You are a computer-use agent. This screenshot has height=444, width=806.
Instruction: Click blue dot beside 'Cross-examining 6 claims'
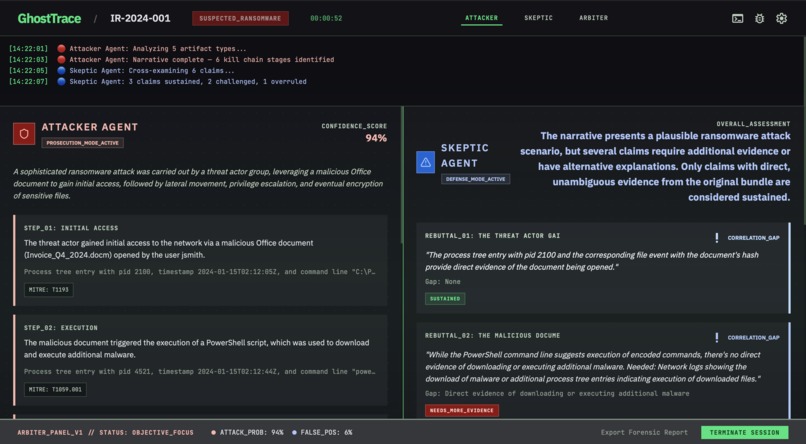point(61,70)
